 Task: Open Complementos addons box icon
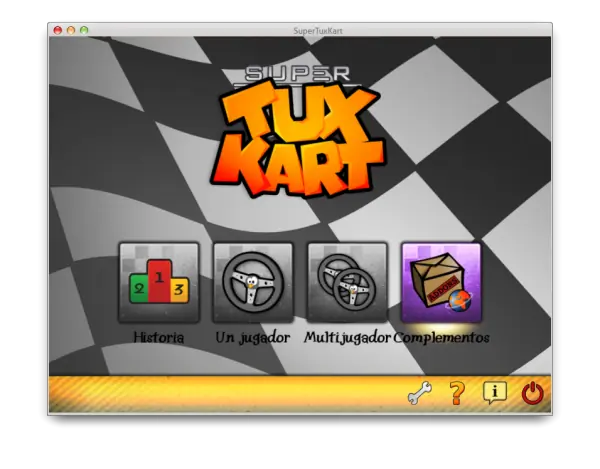pos(441,282)
